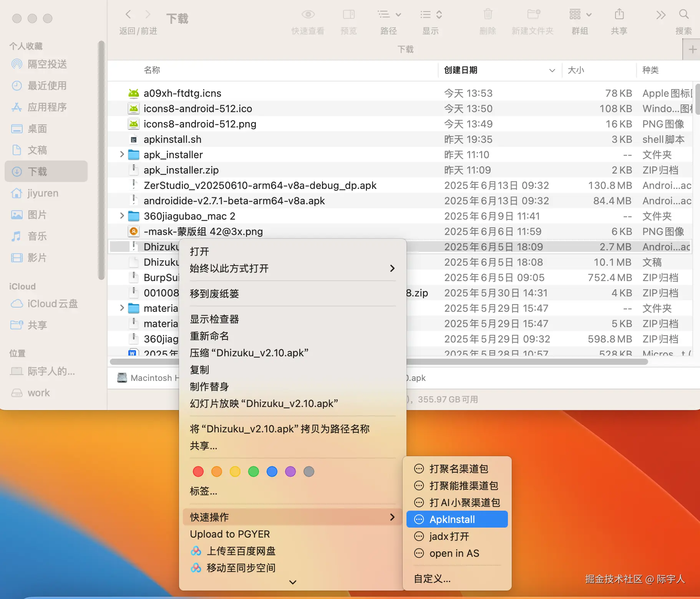Open Pictures in the sidebar
The image size is (700, 599).
[x=46, y=215]
